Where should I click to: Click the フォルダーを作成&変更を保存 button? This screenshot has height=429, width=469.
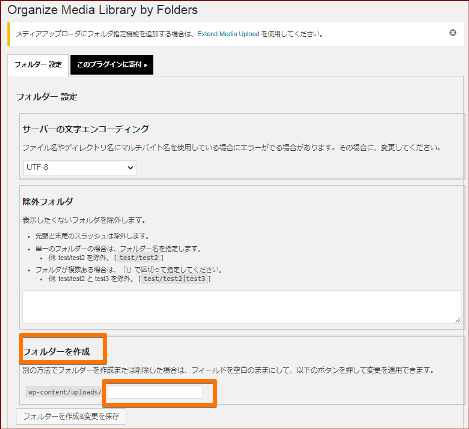71,416
